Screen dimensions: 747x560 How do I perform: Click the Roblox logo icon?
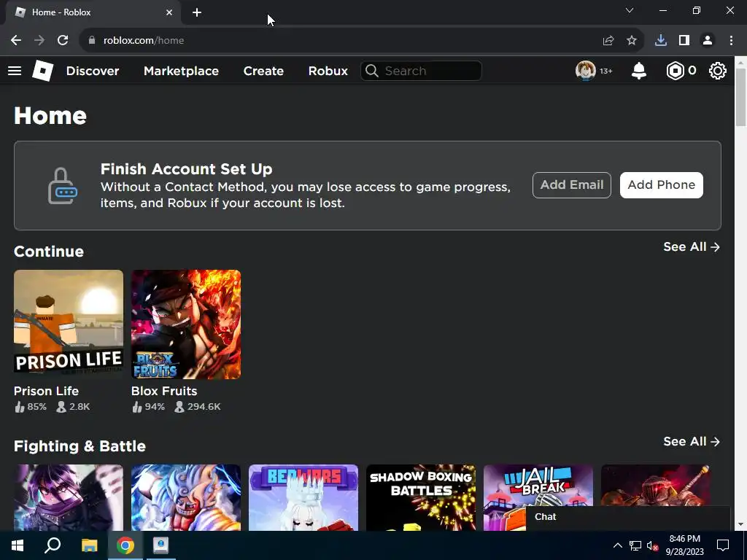click(x=42, y=71)
